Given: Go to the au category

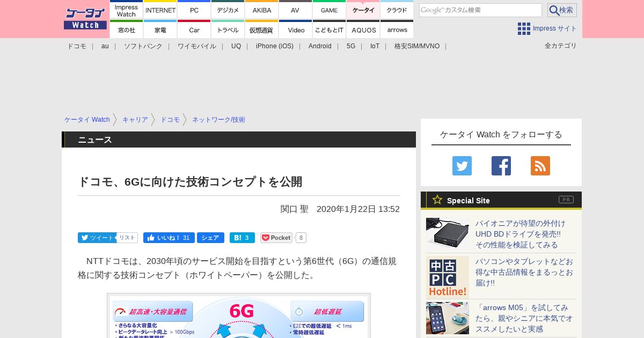Looking at the screenshot, I should pyautogui.click(x=105, y=46).
